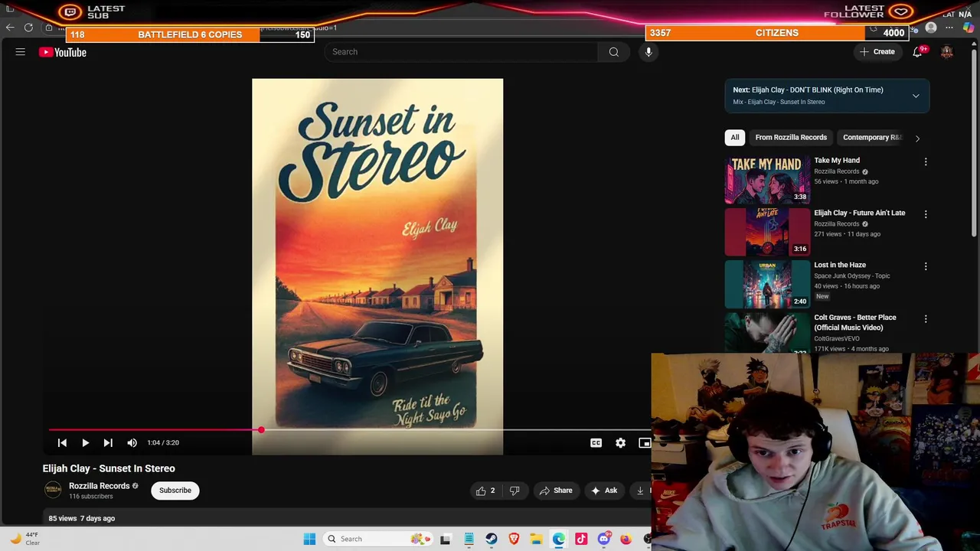980x551 pixels.
Task: Open the Notepad taskbar icon
Action: click(x=469, y=539)
